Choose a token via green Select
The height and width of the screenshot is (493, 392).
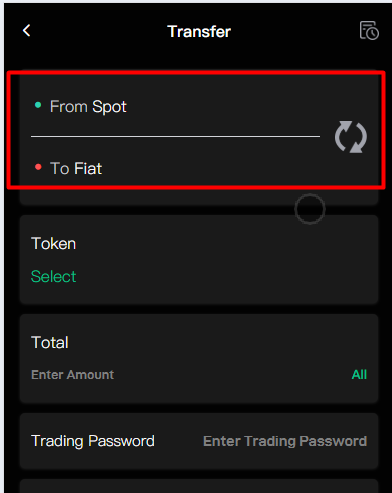click(x=53, y=276)
